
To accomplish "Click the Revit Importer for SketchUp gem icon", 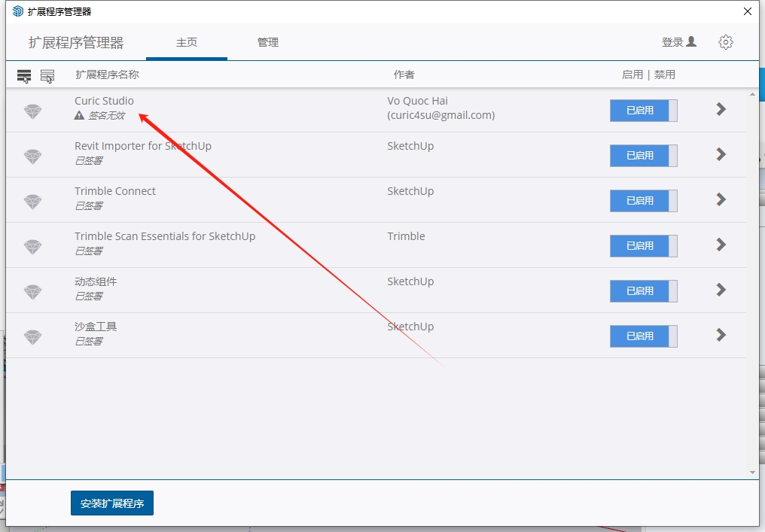I will [x=32, y=157].
